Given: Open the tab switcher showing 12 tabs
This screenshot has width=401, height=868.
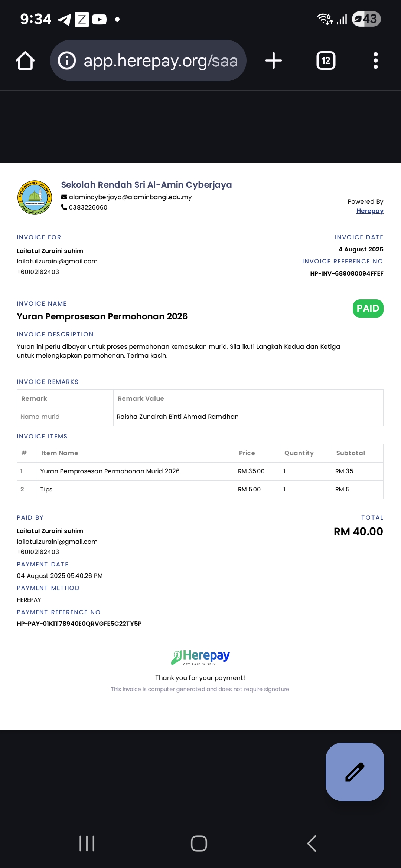Looking at the screenshot, I should pos(326,60).
